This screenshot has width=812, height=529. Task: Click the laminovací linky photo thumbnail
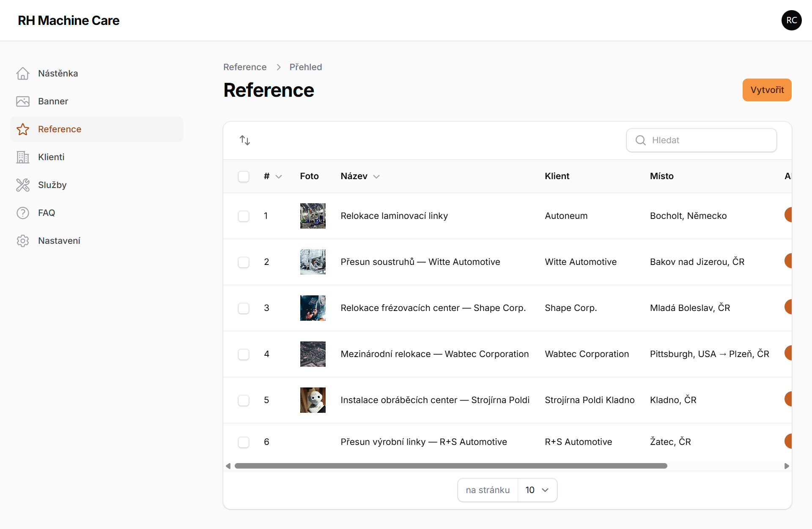tap(313, 216)
